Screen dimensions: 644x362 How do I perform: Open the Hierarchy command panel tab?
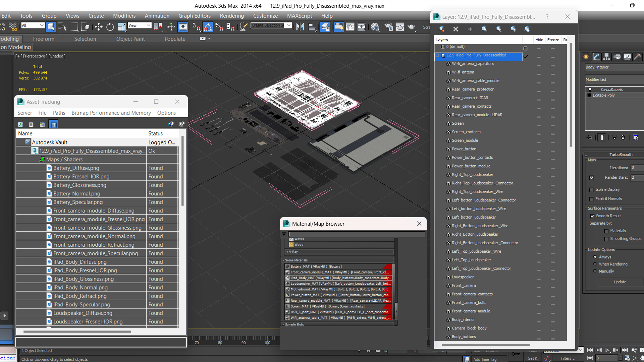606,57
